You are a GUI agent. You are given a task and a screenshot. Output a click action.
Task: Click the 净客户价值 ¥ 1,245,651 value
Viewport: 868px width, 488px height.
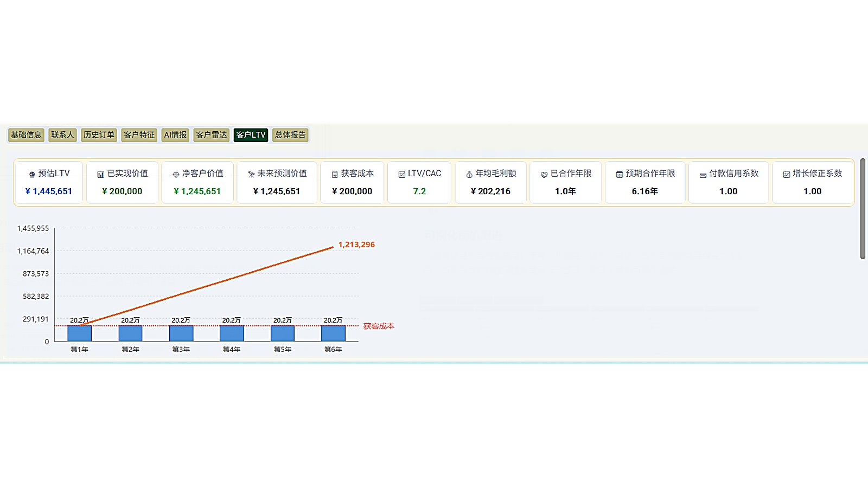click(197, 191)
